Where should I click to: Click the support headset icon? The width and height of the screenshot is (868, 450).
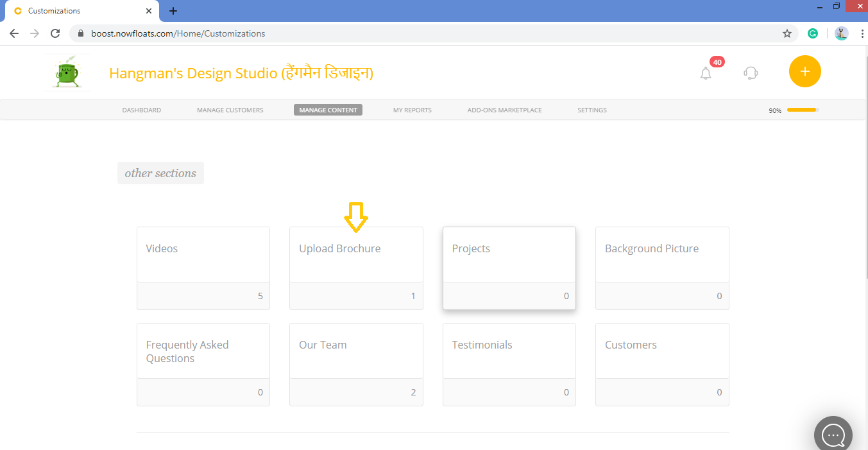tap(750, 74)
